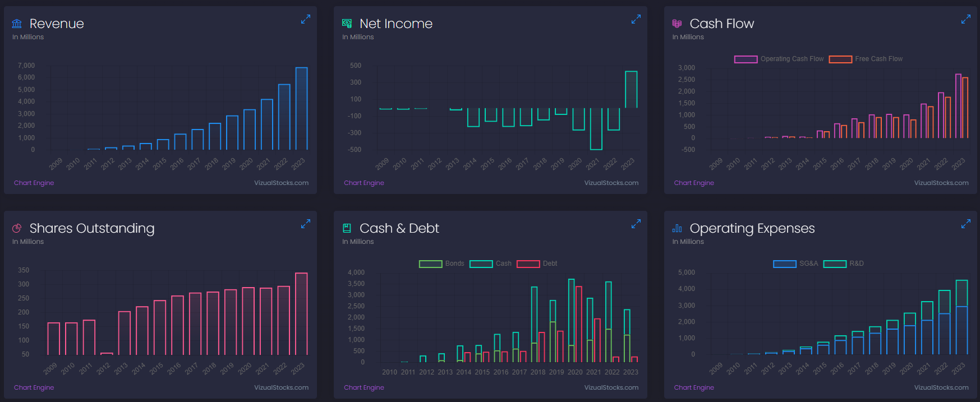Expand the Cash Flow chart to fullscreen
The image size is (980, 402).
tap(965, 20)
